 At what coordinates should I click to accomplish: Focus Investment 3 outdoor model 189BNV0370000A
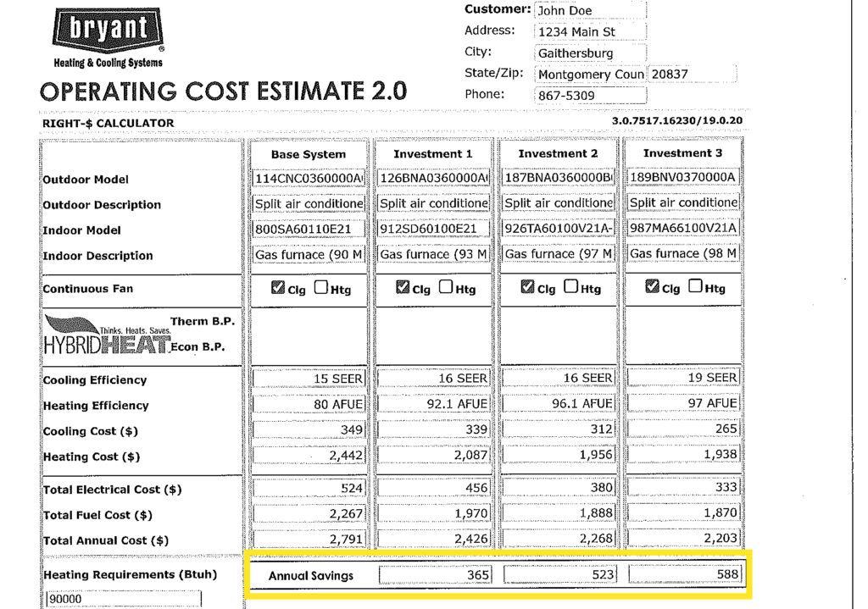pyautogui.click(x=684, y=177)
